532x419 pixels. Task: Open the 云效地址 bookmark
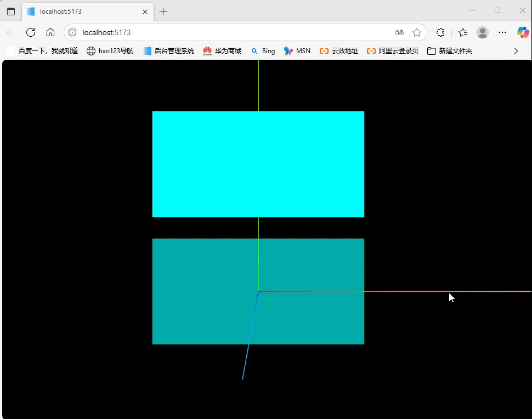(339, 50)
